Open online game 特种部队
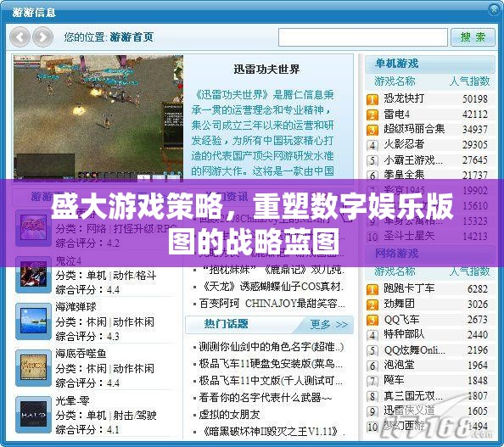The height and width of the screenshot is (447, 504). click(404, 334)
